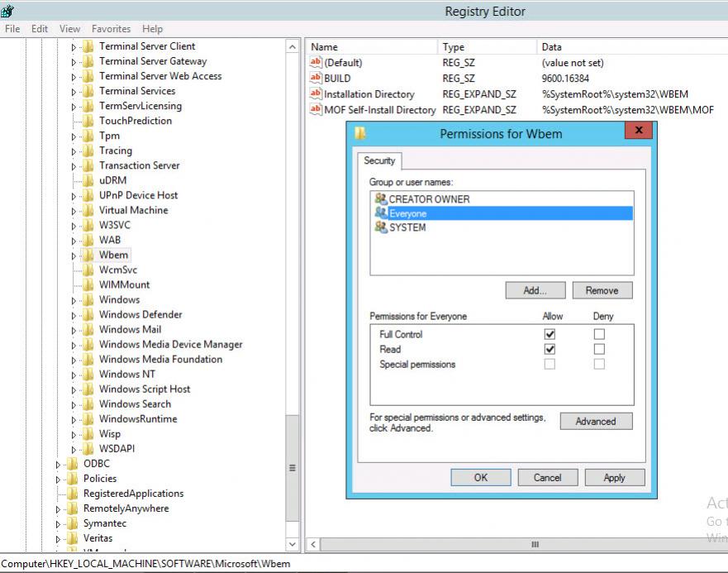Expand the Transaction Server key
This screenshot has width=728, height=573.
click(x=74, y=166)
